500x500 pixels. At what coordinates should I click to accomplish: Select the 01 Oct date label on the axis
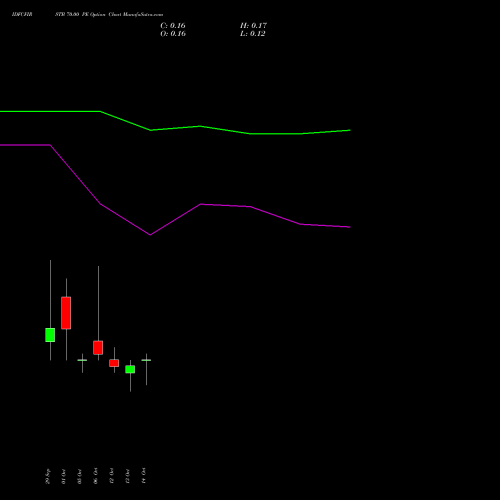tap(64, 476)
